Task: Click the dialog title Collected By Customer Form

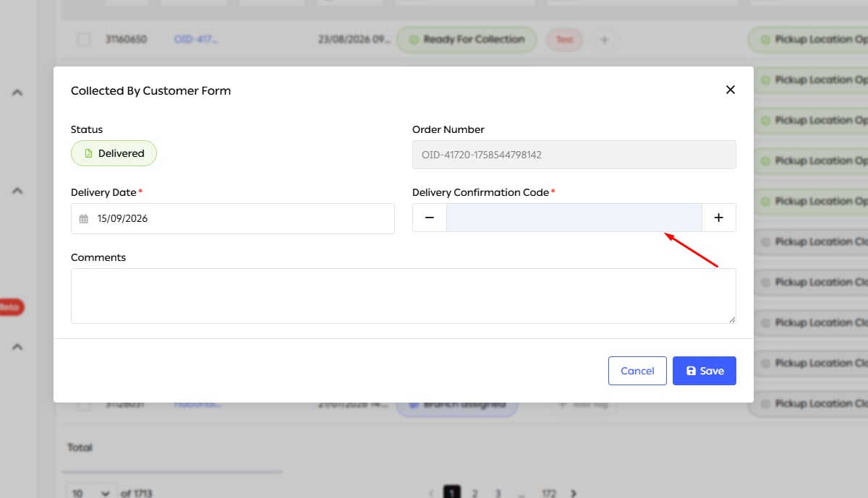Action: tap(150, 90)
